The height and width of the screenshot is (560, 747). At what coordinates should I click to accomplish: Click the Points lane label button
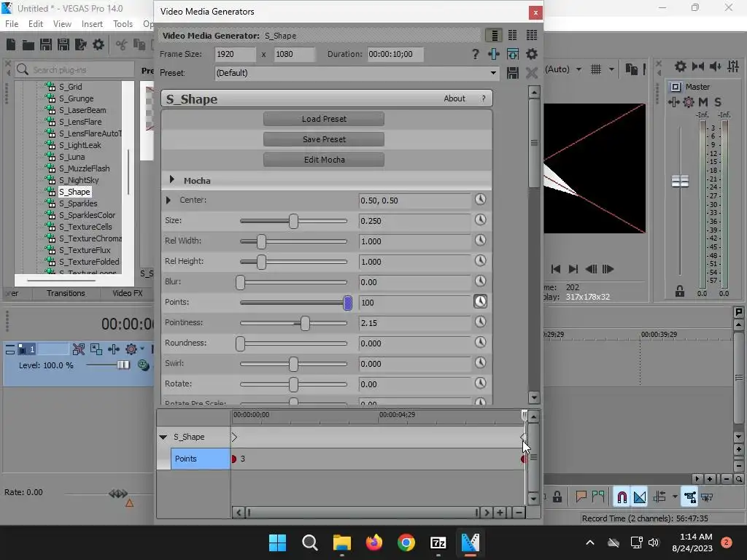[200, 459]
